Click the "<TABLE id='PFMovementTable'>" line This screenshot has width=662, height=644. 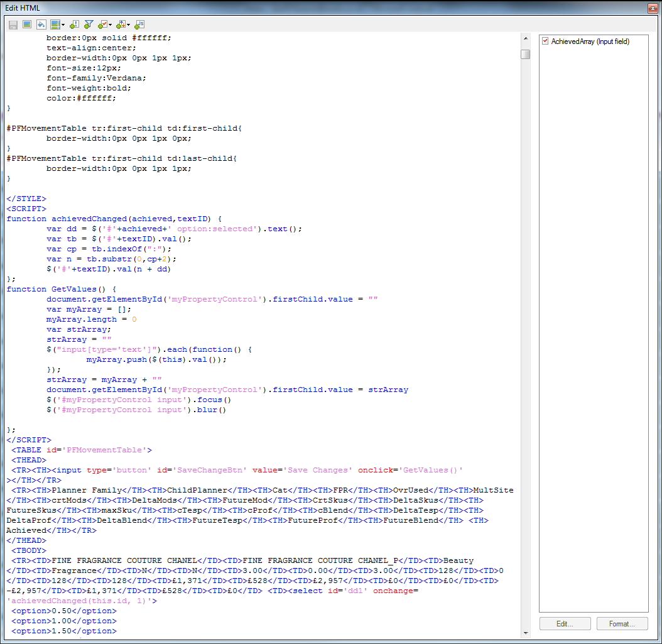click(82, 450)
